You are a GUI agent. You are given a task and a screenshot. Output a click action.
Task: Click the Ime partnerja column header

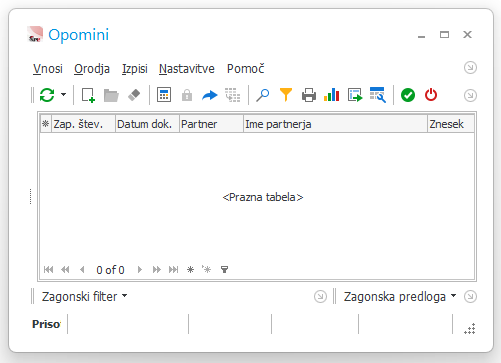click(335, 124)
